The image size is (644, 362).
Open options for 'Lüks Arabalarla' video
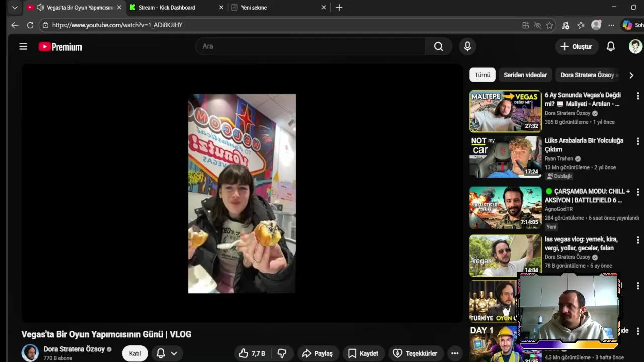tap(638, 141)
